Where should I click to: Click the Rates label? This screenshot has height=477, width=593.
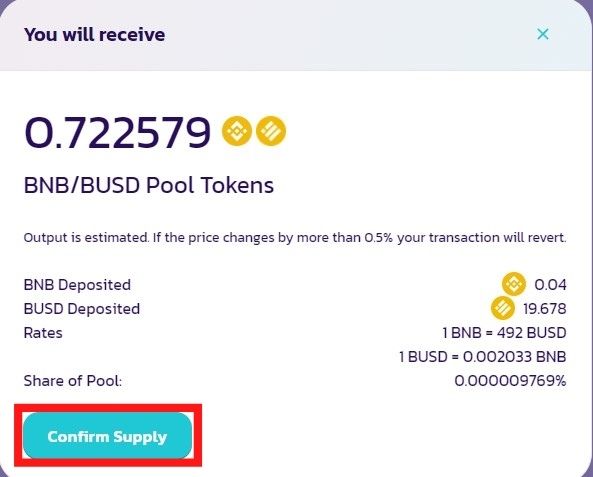pyautogui.click(x=43, y=333)
